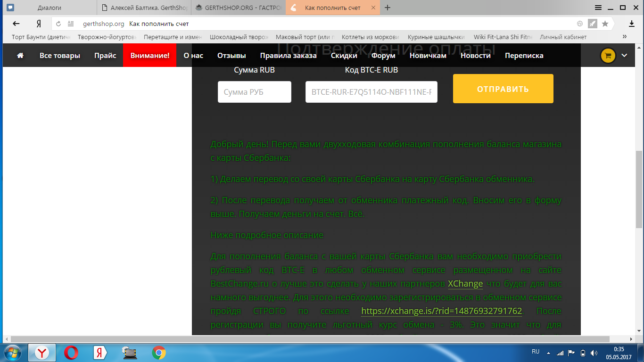Open the Отзывы menu item
Screen dimensions: 644x362
coord(231,56)
